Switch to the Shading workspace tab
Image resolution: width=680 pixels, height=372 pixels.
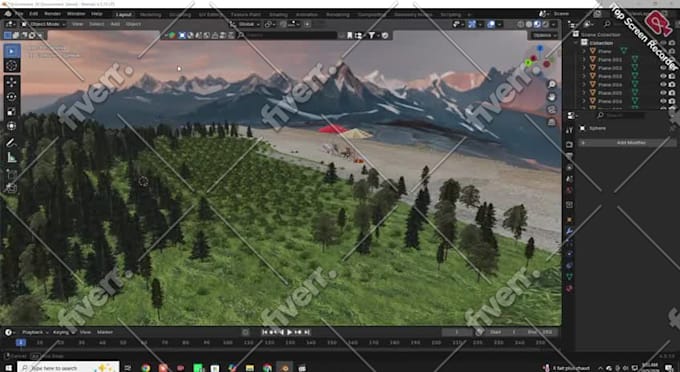[x=278, y=14]
